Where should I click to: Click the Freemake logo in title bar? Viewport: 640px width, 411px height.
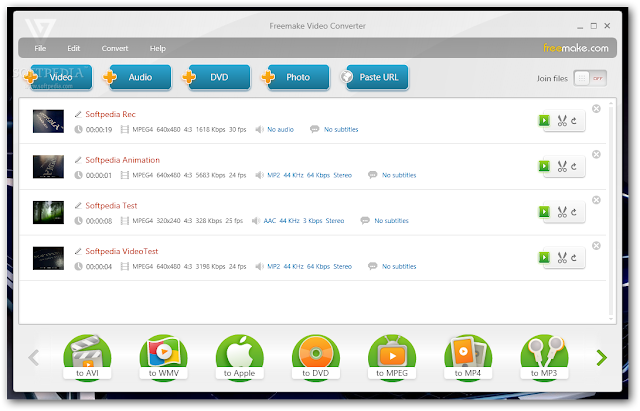pos(40,29)
